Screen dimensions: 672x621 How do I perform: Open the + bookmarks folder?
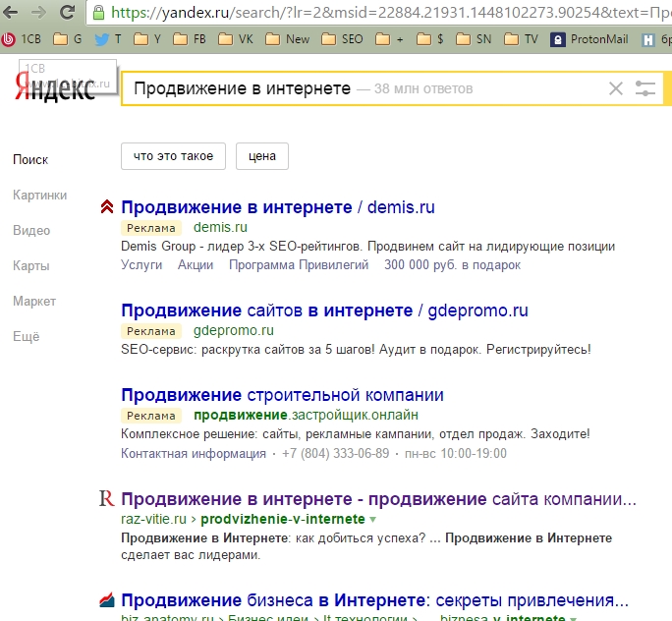389,39
